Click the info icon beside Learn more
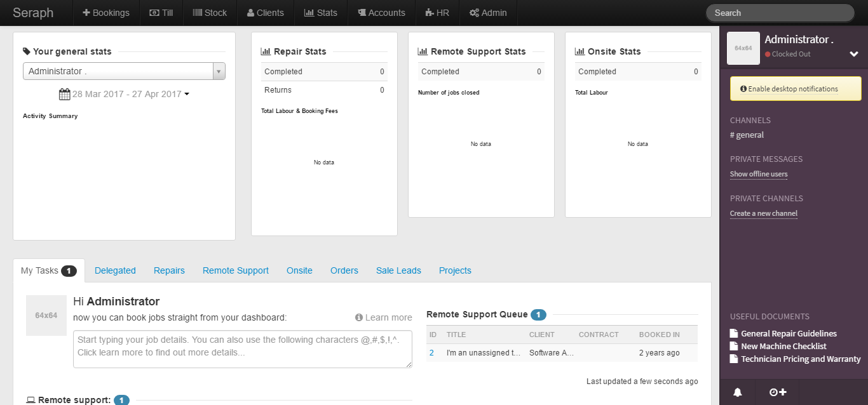868x405 pixels. click(x=359, y=317)
